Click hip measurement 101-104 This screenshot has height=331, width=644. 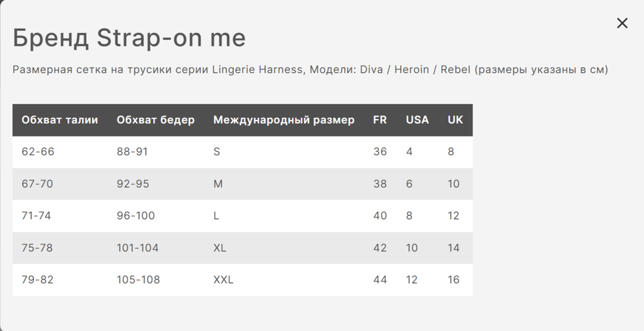coord(138,248)
